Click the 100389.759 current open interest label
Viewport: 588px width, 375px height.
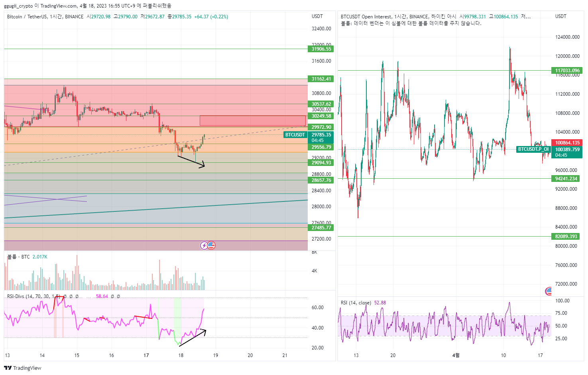pos(567,150)
